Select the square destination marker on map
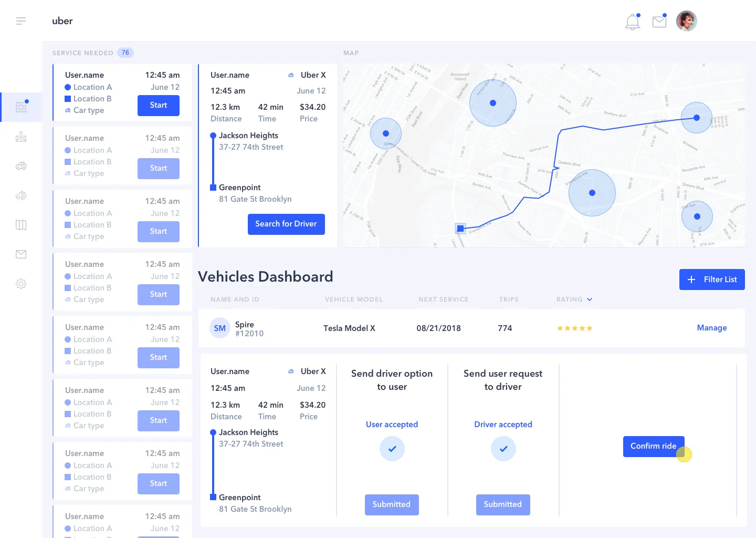Viewport: 756px width, 538px height. coord(460,228)
